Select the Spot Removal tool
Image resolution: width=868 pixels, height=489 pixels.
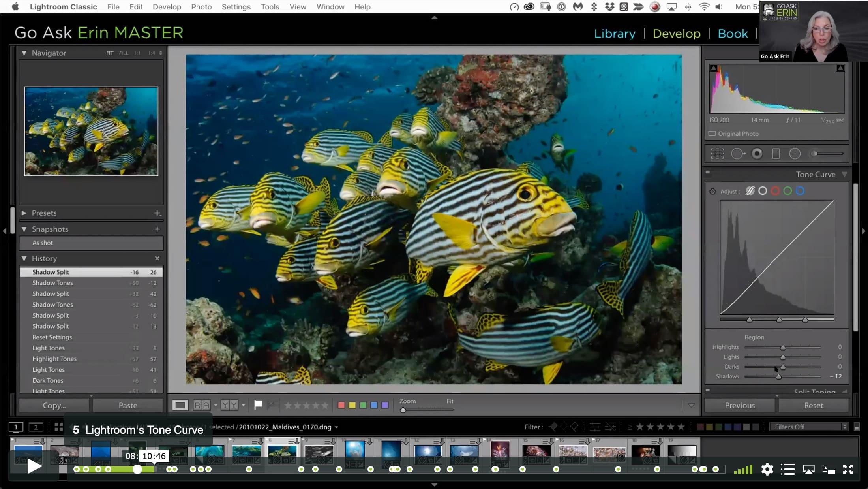pos(738,154)
